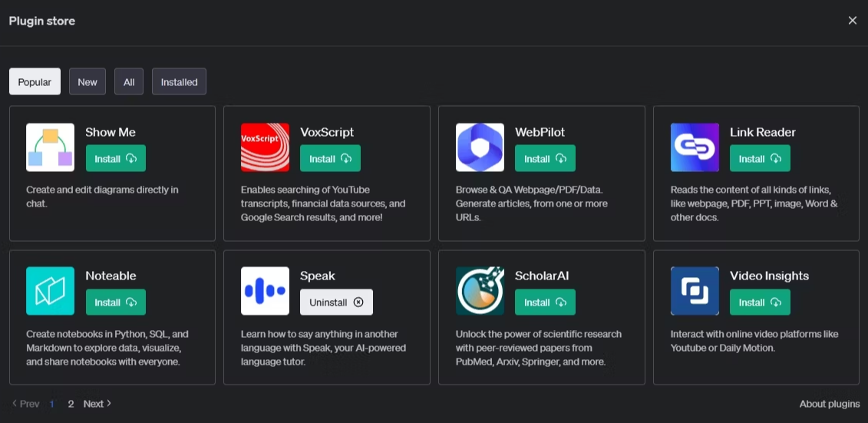The width and height of the screenshot is (868, 423).
Task: Click the Plugin store heading
Action: pos(42,21)
